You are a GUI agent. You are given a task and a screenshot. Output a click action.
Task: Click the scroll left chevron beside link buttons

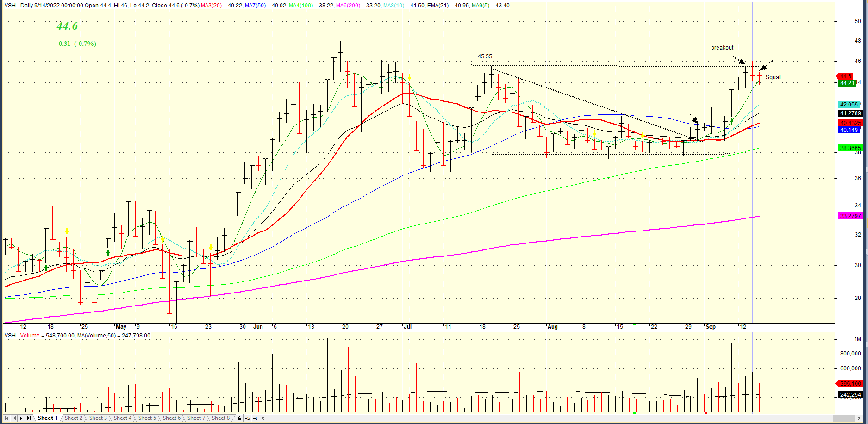[x=263, y=418]
